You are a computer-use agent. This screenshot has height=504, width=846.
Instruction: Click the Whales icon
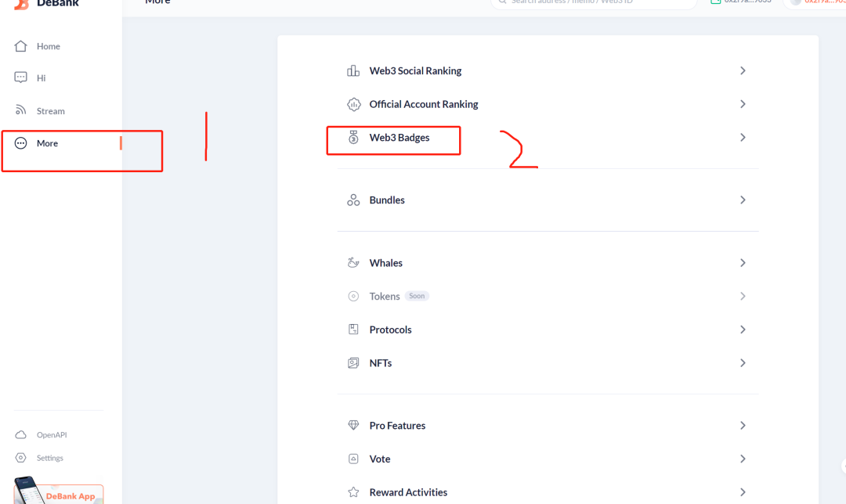353,263
